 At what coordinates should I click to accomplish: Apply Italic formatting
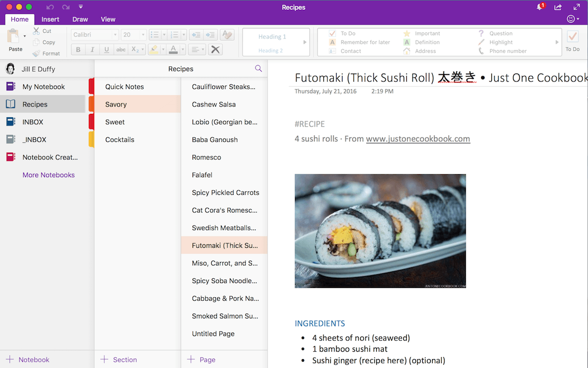coord(92,50)
